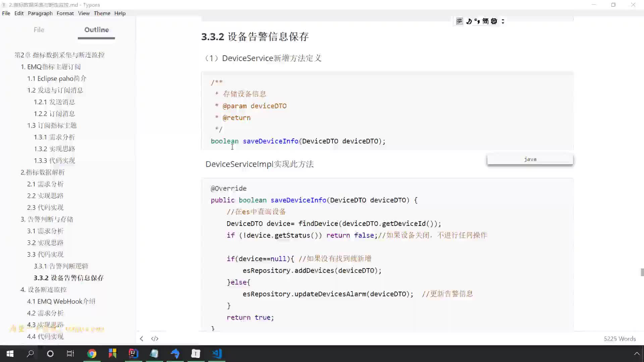This screenshot has width=644, height=362.
Task: Open the Edit menu
Action: pos(19,13)
